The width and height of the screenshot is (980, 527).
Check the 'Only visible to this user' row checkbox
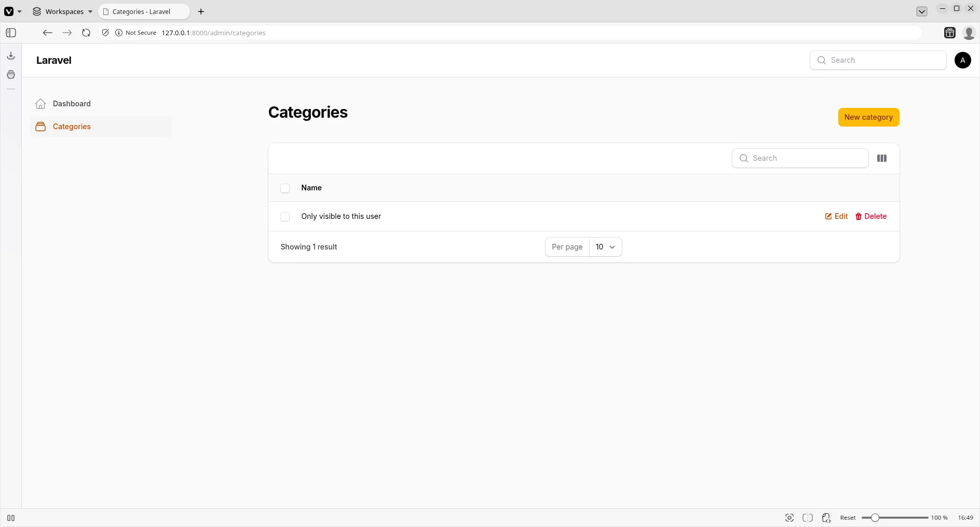[x=285, y=217]
